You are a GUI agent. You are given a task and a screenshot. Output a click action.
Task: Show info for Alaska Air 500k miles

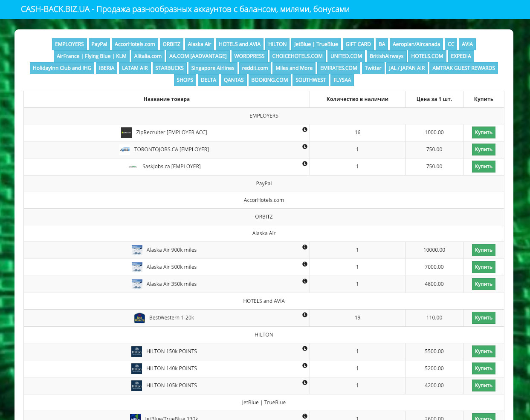pos(305,264)
